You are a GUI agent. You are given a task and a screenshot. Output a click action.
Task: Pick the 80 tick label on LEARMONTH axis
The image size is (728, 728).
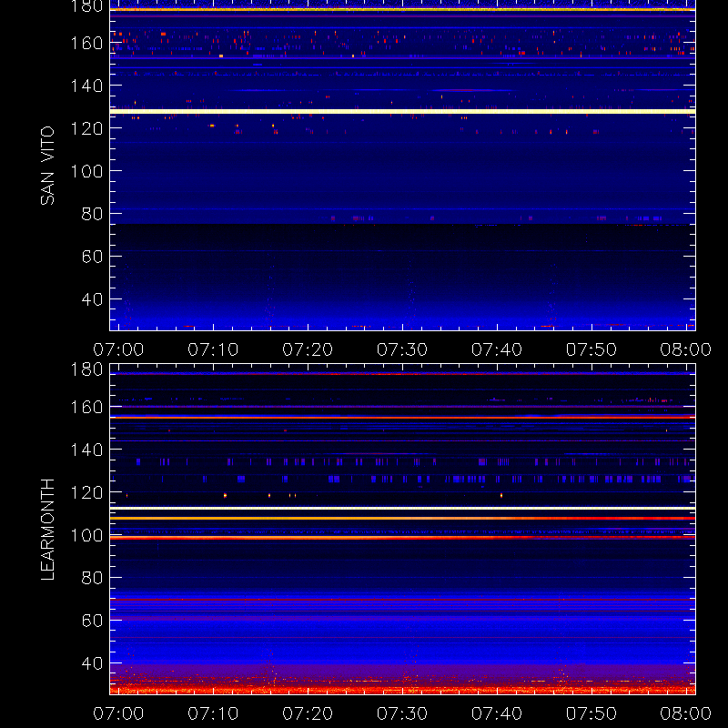[x=92, y=578]
